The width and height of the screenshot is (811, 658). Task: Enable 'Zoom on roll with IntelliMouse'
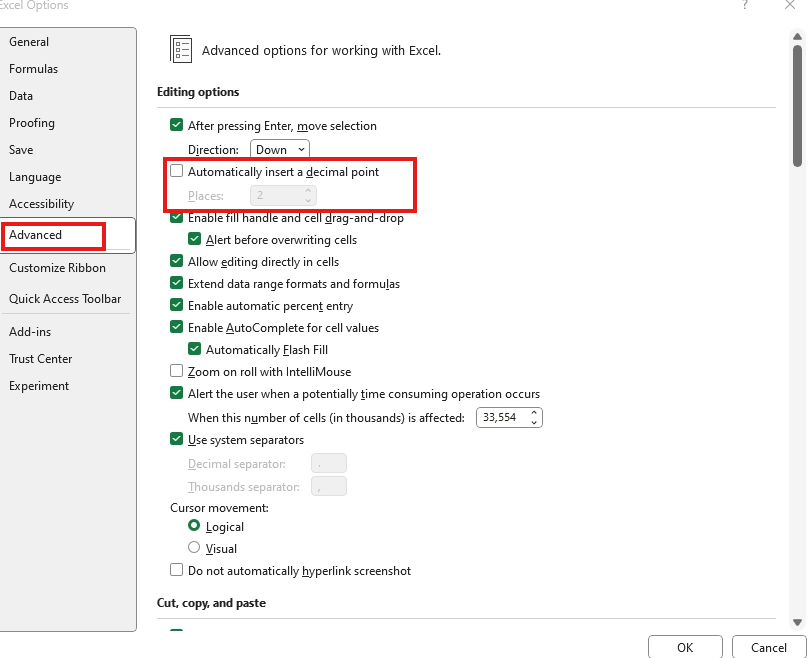(176, 371)
